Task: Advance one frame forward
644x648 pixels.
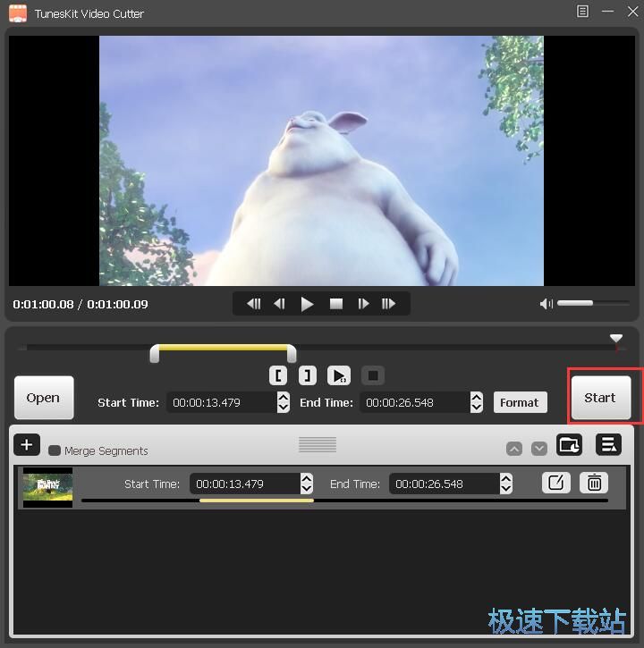Action: [x=363, y=304]
